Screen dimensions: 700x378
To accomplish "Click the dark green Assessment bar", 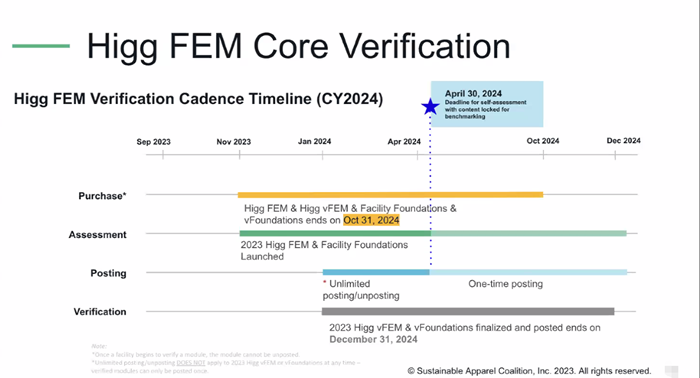I will pos(335,233).
